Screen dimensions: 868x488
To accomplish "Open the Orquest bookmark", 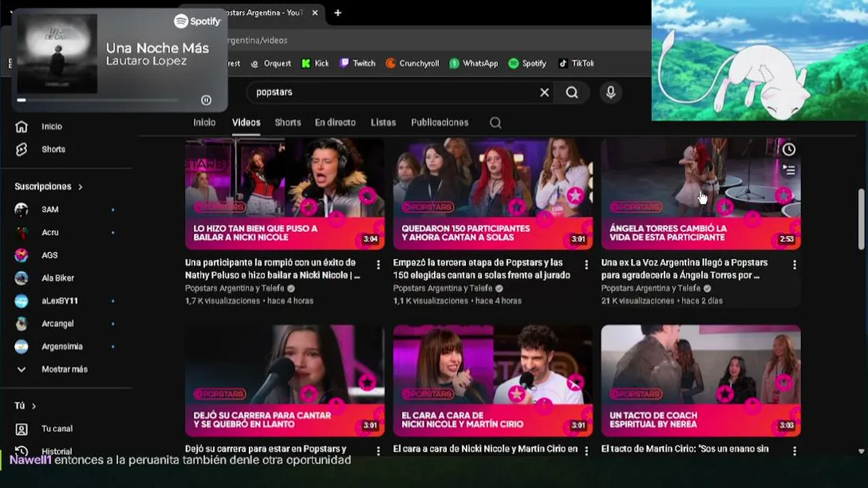I will click(x=271, y=63).
